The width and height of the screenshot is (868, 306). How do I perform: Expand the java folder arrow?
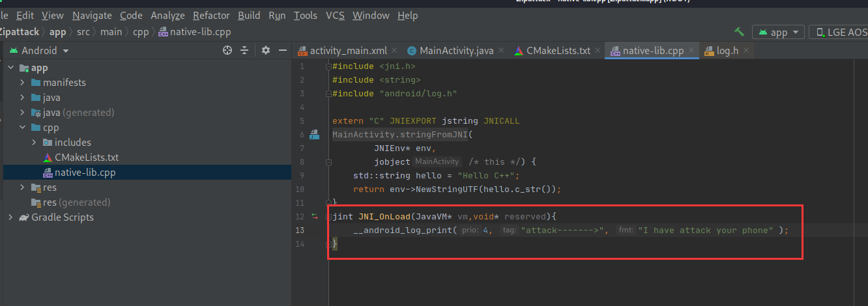pos(22,98)
